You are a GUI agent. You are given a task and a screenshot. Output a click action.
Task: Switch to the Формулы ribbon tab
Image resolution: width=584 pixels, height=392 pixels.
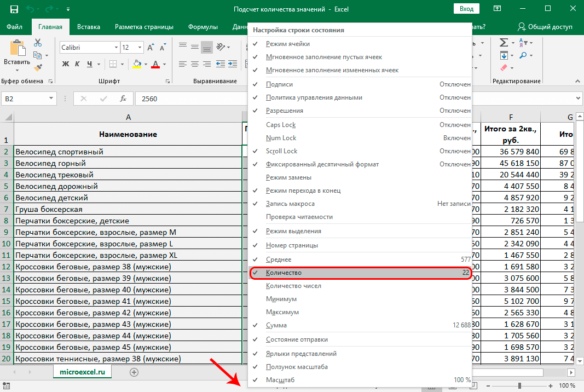(x=203, y=27)
